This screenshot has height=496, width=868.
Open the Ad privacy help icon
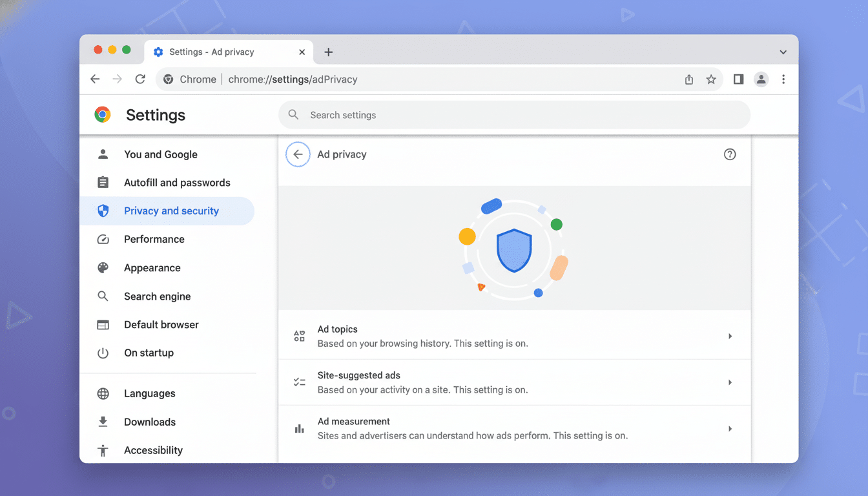point(730,154)
